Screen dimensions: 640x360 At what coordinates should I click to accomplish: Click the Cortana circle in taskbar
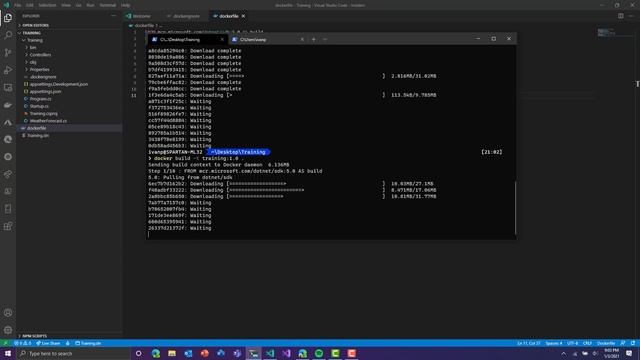138,353
